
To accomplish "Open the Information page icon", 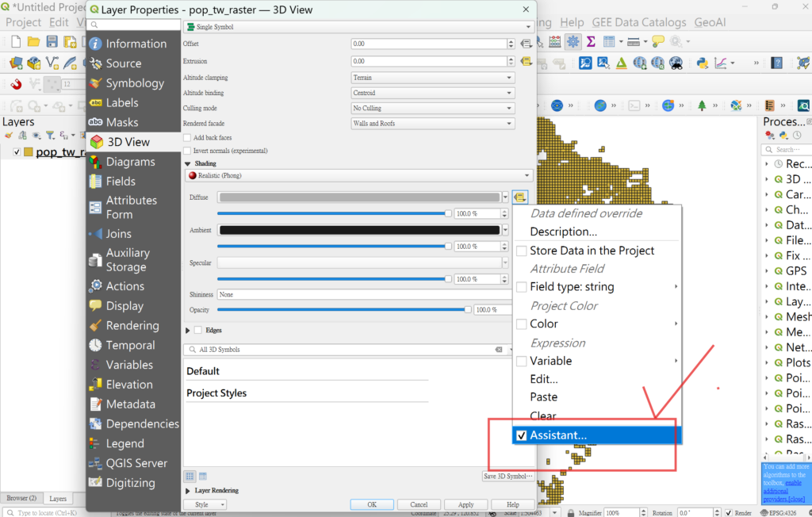I will point(95,44).
